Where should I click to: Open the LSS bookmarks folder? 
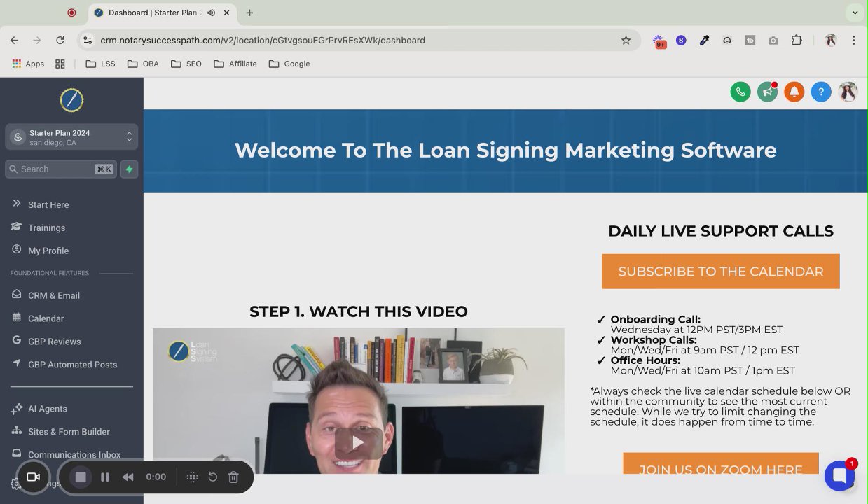(x=100, y=64)
